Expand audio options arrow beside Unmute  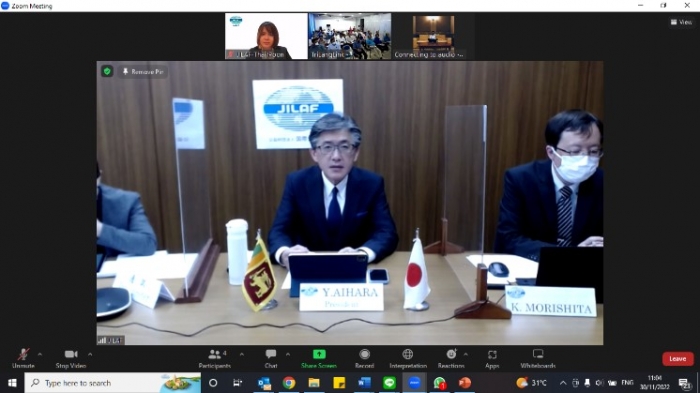tap(40, 355)
